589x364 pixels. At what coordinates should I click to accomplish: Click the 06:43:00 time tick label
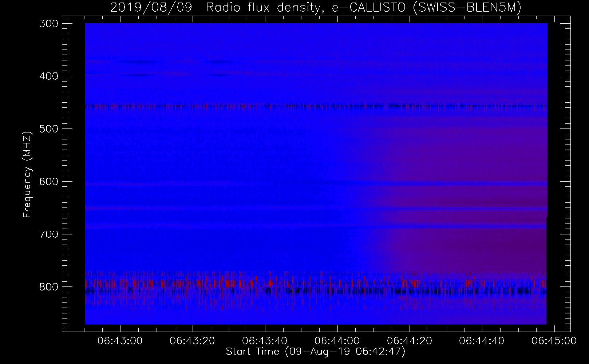click(x=120, y=341)
